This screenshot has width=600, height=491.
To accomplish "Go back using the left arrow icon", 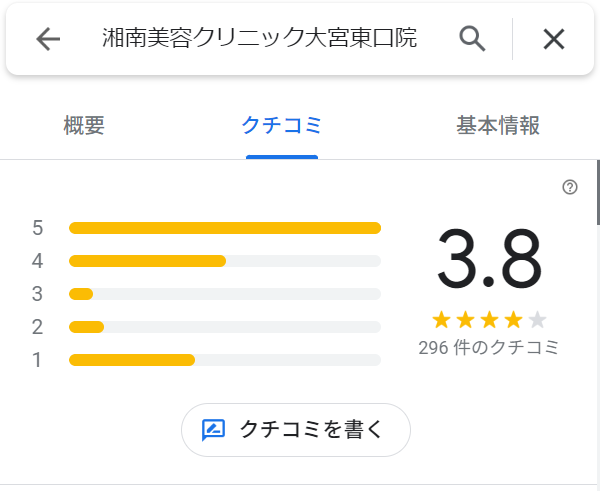I will point(48,39).
